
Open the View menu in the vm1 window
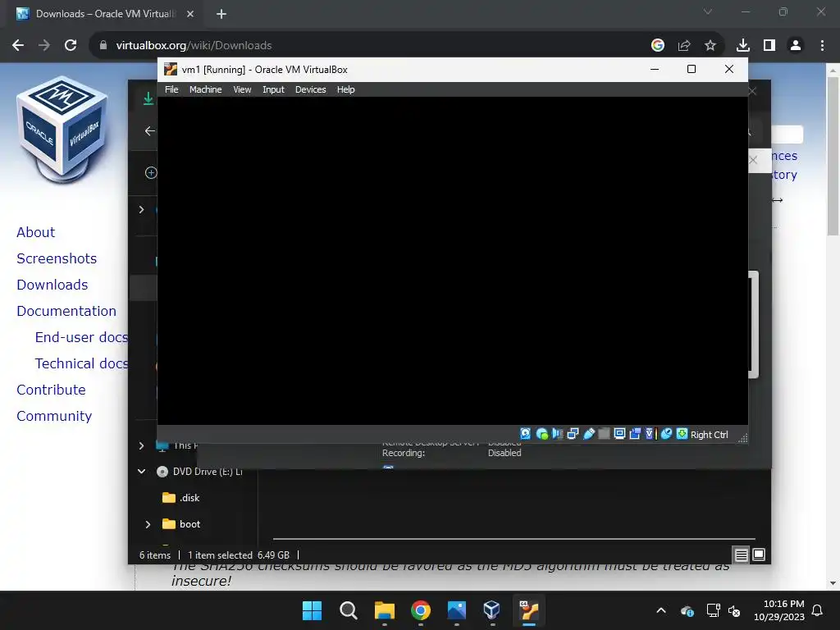tap(242, 89)
